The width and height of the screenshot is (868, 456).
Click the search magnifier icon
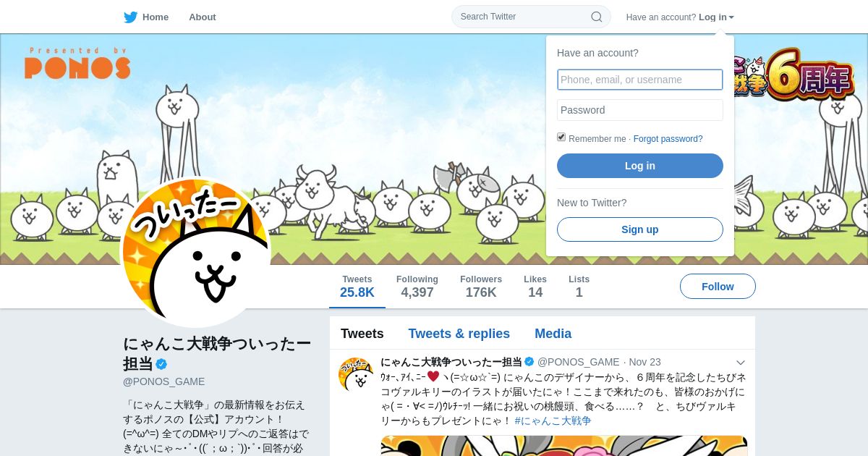click(597, 17)
